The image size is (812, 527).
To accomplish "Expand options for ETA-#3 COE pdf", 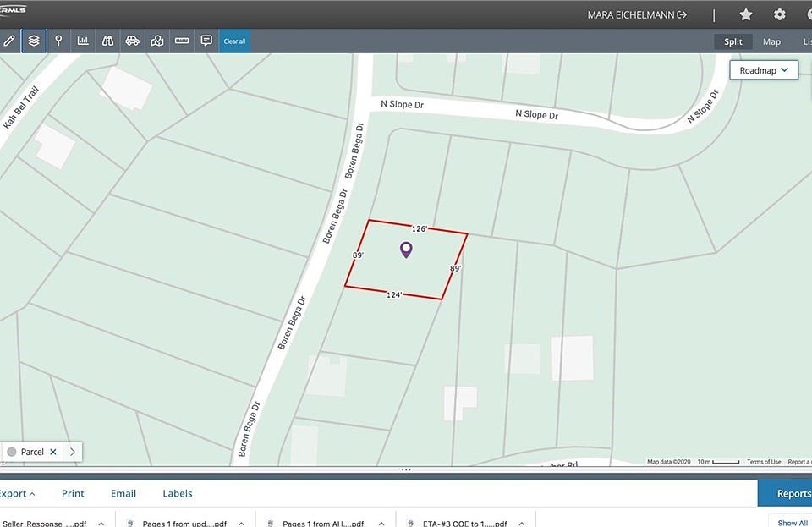I will (522, 524).
